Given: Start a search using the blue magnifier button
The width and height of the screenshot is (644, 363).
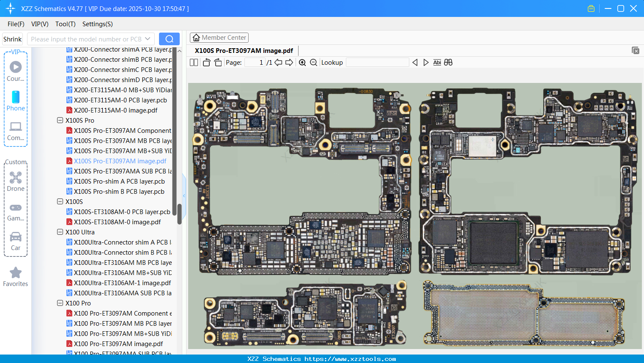Looking at the screenshot, I should point(169,38).
